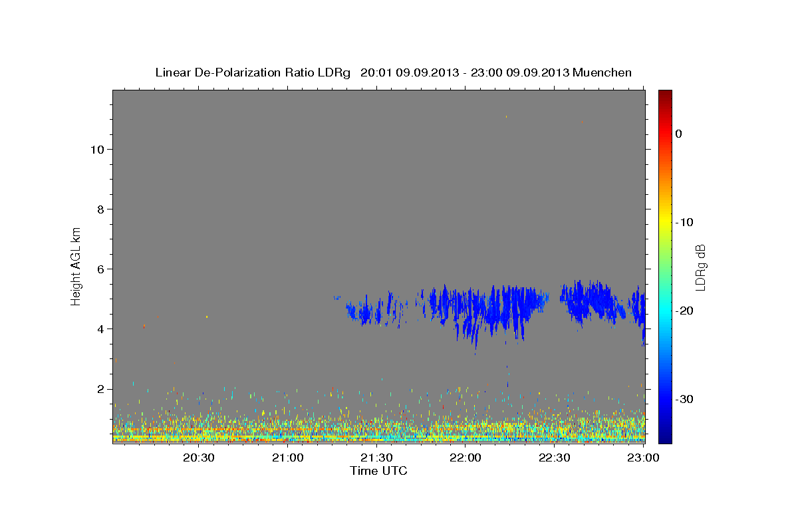Click the colorbar value label -20
The image size is (798, 532).
(684, 311)
